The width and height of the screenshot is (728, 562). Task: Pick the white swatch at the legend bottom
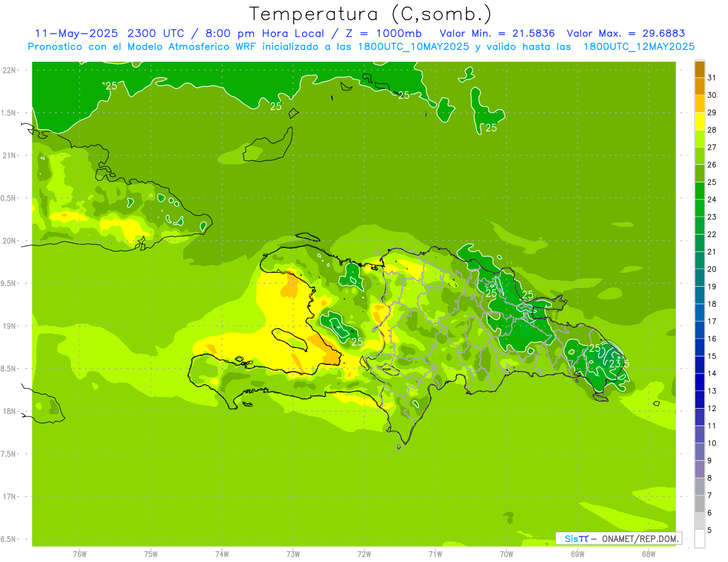699,539
